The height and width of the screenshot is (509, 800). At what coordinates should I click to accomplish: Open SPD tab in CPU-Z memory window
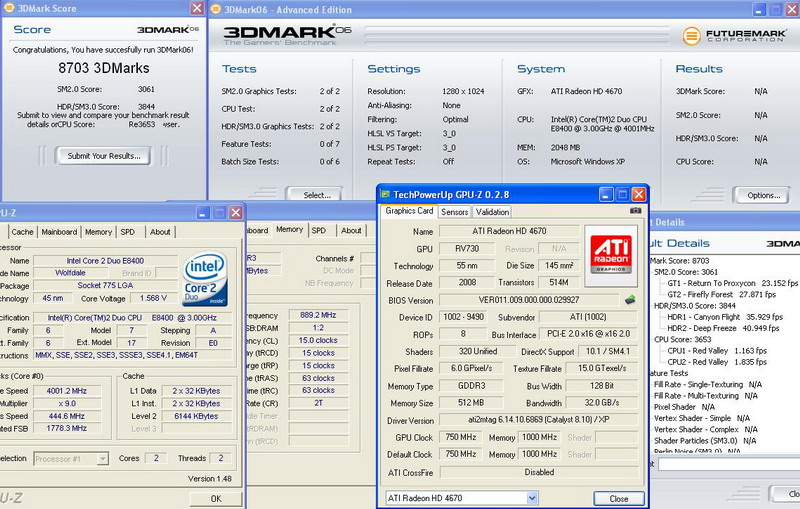(x=319, y=231)
